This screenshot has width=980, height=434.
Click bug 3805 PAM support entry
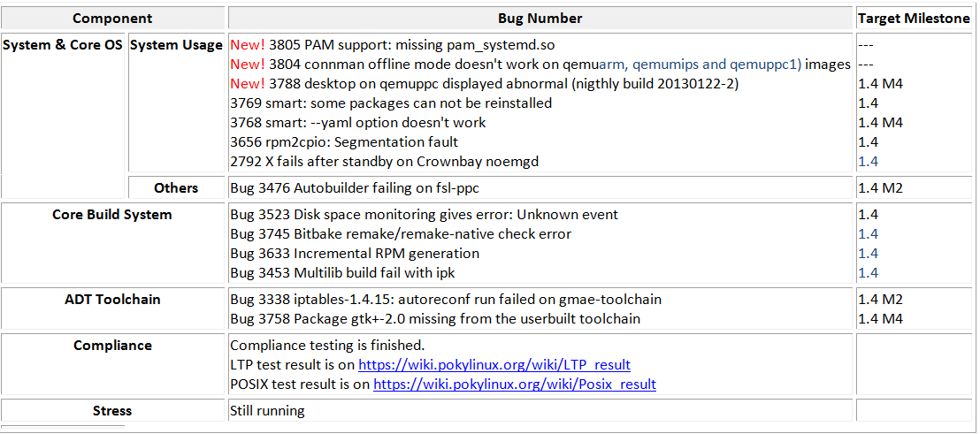point(411,44)
